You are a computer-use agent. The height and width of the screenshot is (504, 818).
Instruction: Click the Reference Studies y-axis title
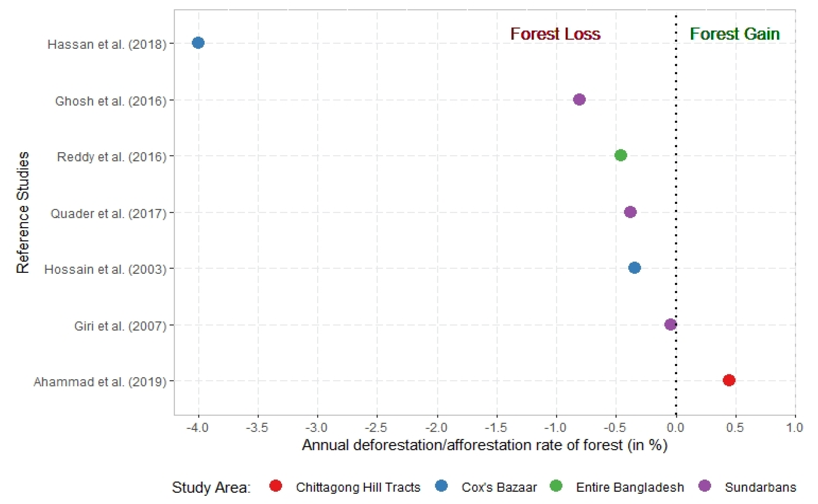[x=23, y=213]
